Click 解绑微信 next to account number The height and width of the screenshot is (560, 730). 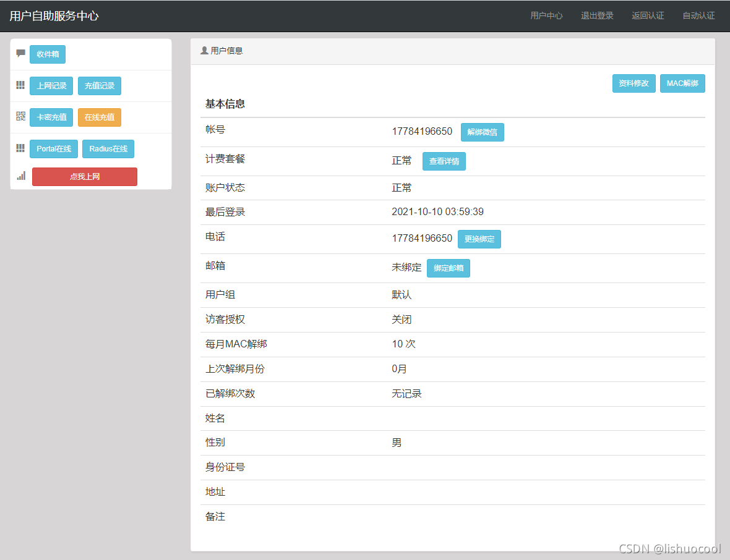tap(483, 132)
